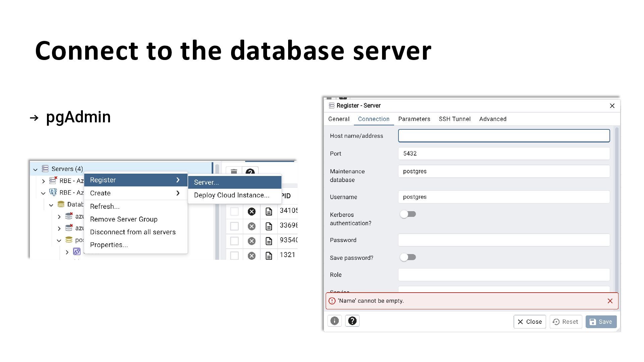This screenshot has width=644, height=362.
Task: Enable the Save password switch
Action: tap(408, 257)
